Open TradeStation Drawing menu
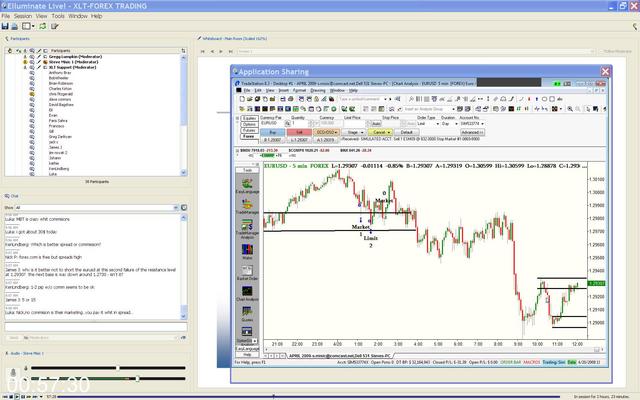Screen dimensions: 640x400 pyautogui.click(x=318, y=90)
